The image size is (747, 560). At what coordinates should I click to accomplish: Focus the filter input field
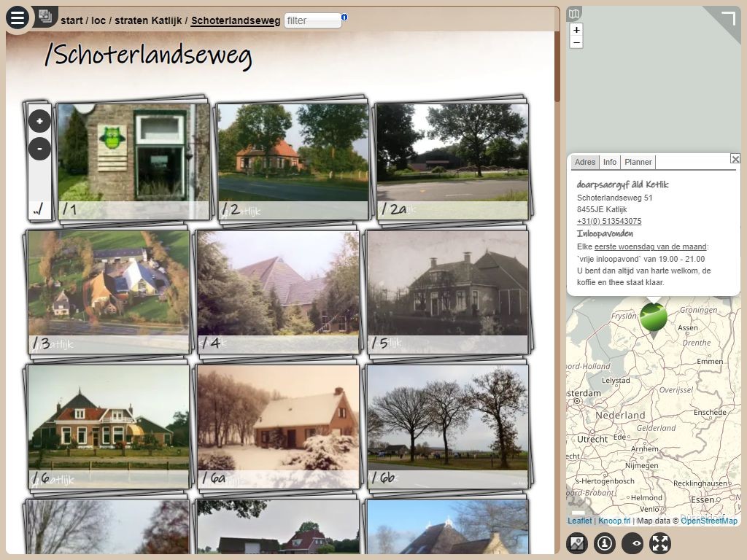point(312,20)
